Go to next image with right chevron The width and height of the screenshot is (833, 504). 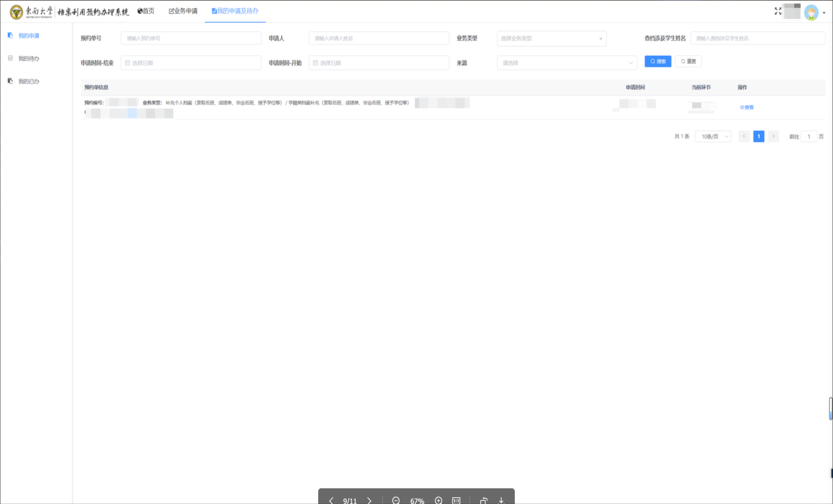tap(369, 500)
